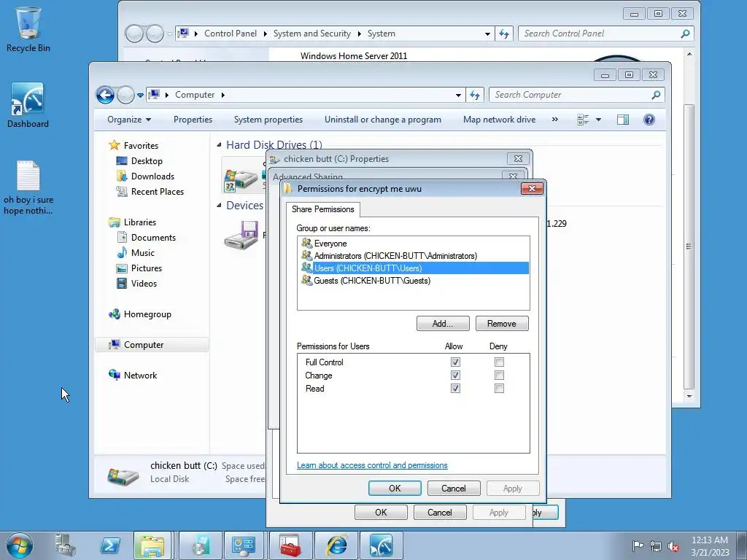Launch the Dashboard desktop shortcut
747x560 pixels.
(28, 105)
